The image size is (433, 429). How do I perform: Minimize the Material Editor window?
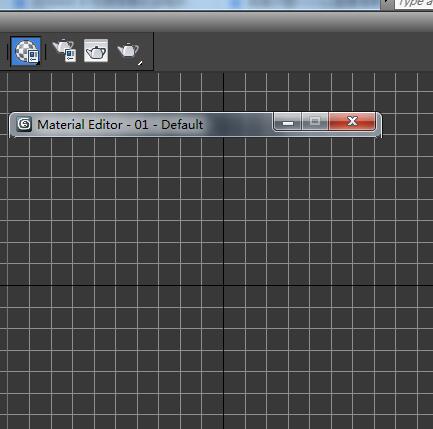288,122
